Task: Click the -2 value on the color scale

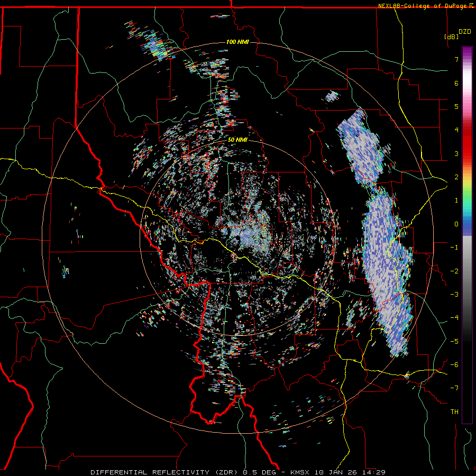Action: [454, 271]
